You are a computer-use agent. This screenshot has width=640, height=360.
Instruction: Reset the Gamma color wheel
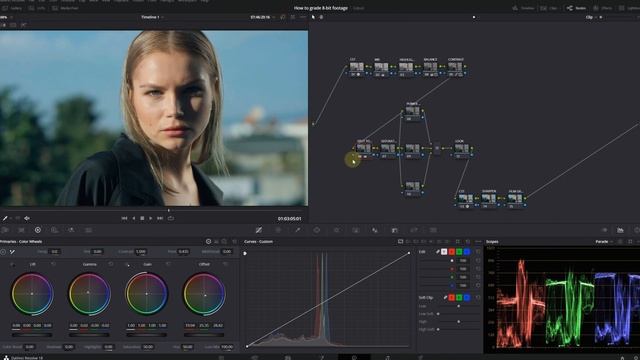(111, 264)
